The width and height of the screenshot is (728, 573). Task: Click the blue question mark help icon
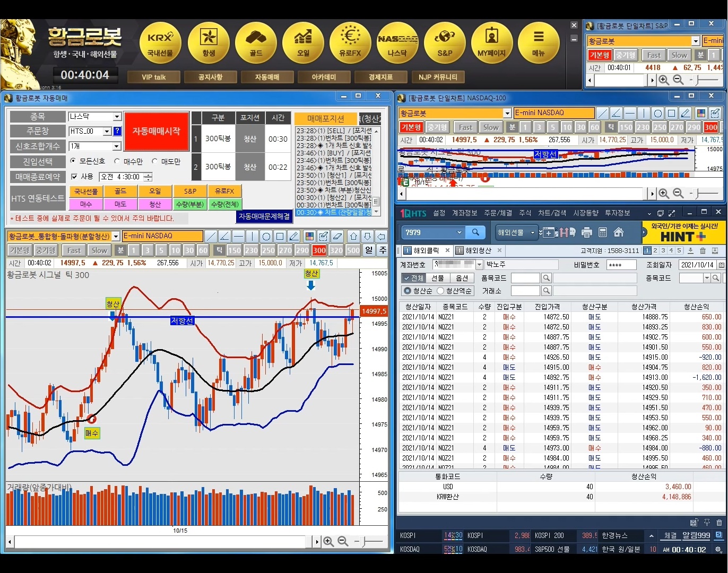tap(117, 131)
